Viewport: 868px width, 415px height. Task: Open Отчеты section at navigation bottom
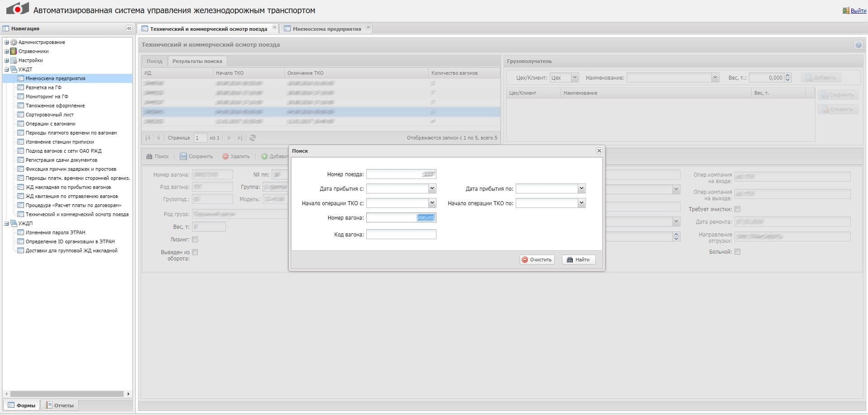(60, 405)
